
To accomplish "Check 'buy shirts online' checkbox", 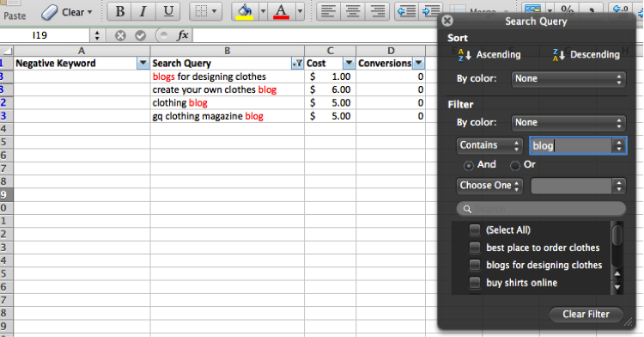I will (x=475, y=283).
